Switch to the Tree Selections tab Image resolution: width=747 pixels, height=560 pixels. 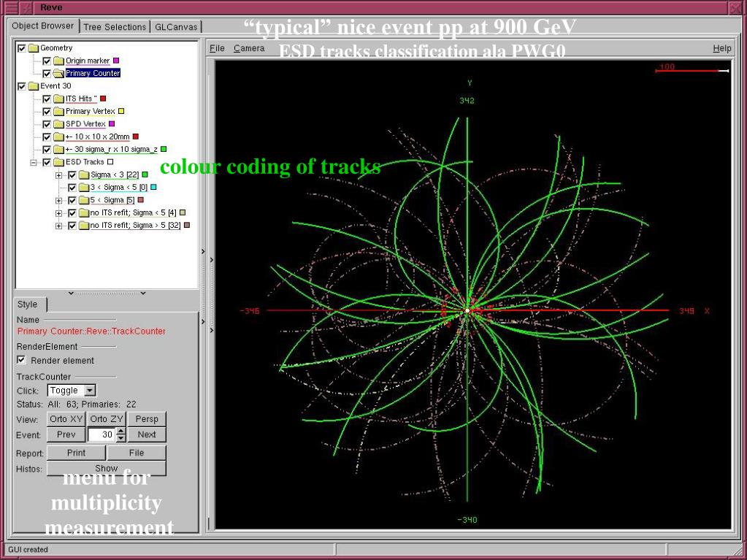115,27
